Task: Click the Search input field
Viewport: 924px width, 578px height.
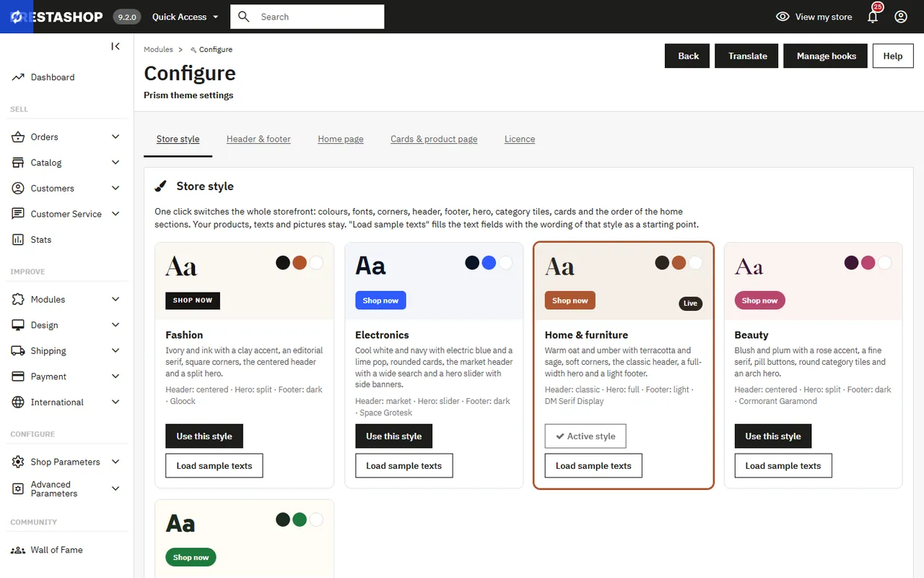Action: [x=308, y=17]
